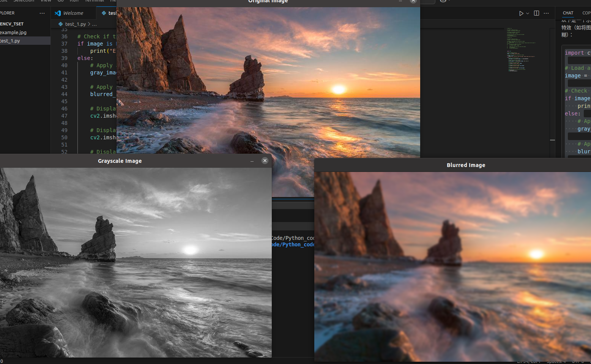This screenshot has width=591, height=364.
Task: Click the Chinese description text in chat
Action: click(x=576, y=28)
